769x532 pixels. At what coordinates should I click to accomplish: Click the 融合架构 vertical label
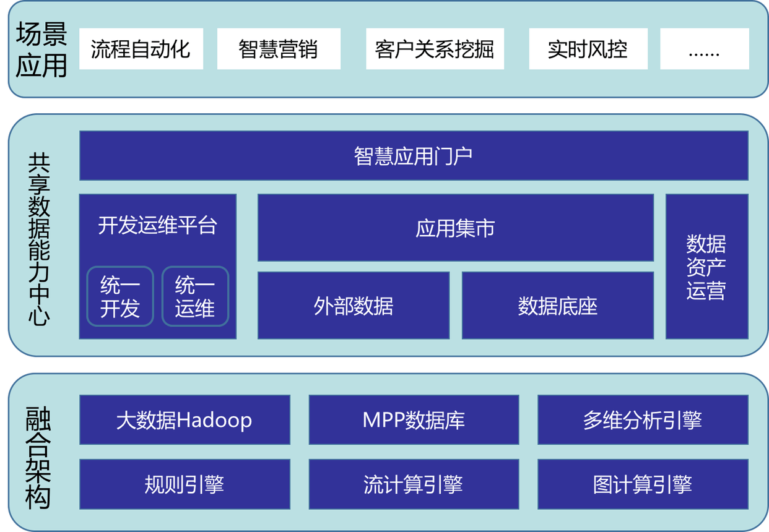38,458
